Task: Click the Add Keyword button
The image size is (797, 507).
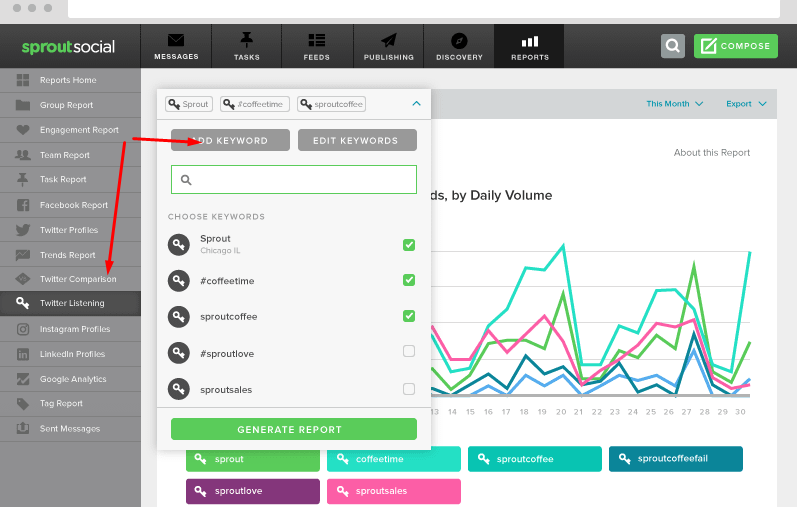Action: (x=230, y=140)
